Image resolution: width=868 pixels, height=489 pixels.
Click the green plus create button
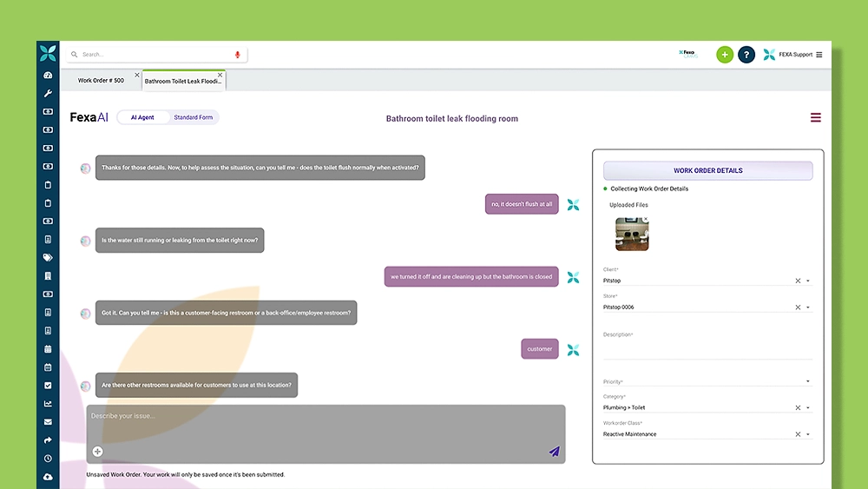coord(725,54)
